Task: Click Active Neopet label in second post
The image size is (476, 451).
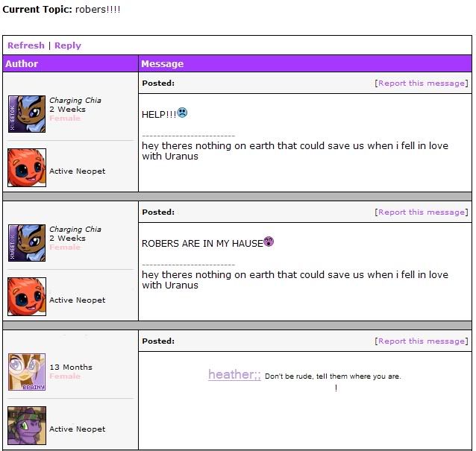Action: pos(78,300)
